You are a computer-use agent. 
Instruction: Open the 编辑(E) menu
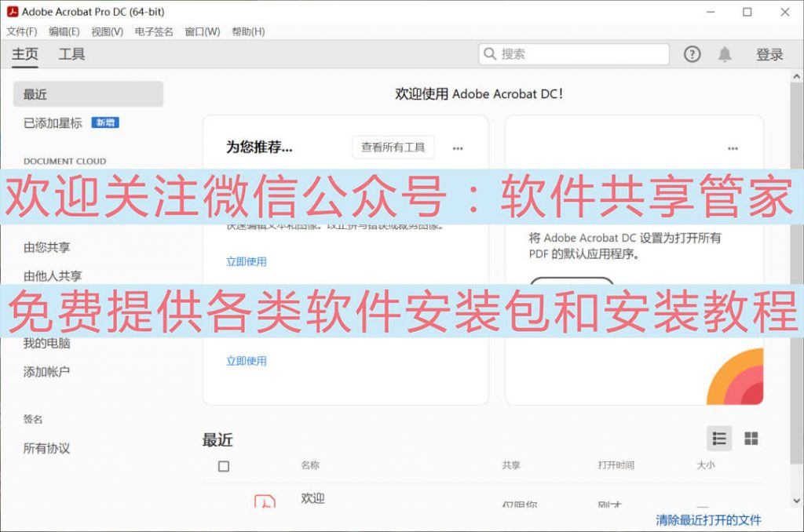[64, 31]
